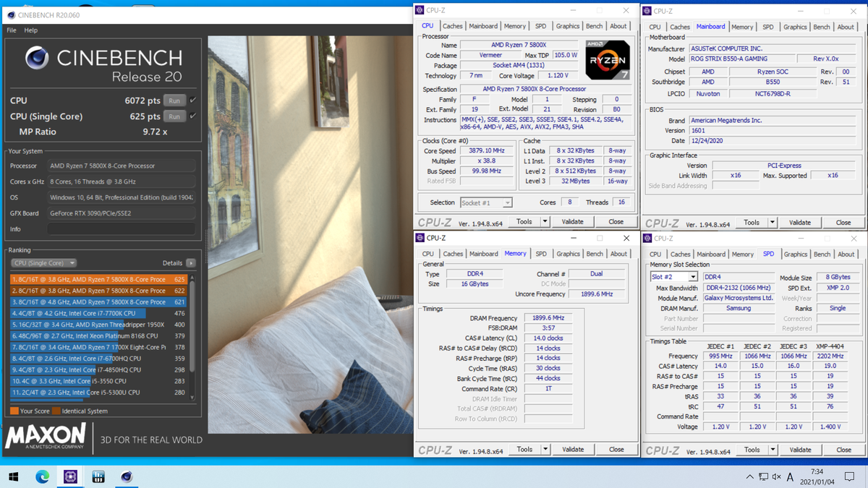Viewport: 868px width, 488px height.
Task: Select top ranking row scoring 625
Action: coord(99,279)
